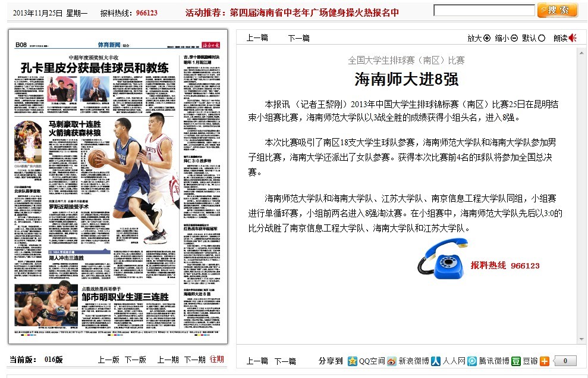Share to 腾讯微博 using its icon

471,361
